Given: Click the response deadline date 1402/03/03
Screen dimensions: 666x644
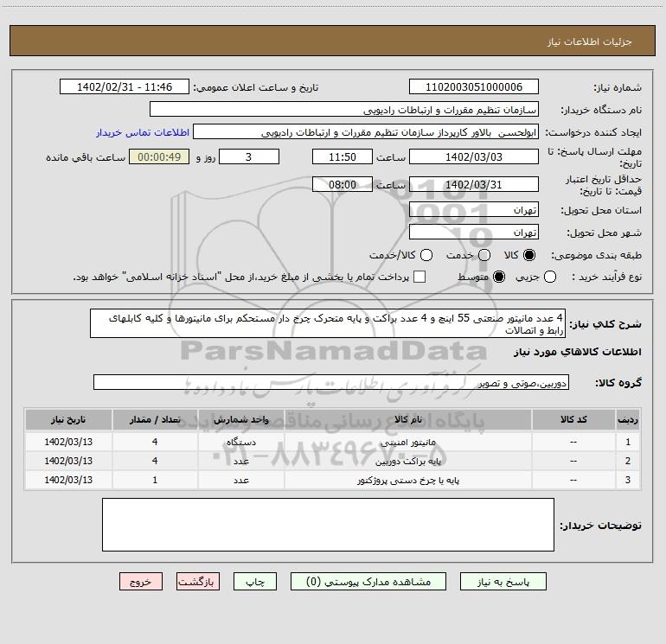Looking at the screenshot, I should pos(474,156).
